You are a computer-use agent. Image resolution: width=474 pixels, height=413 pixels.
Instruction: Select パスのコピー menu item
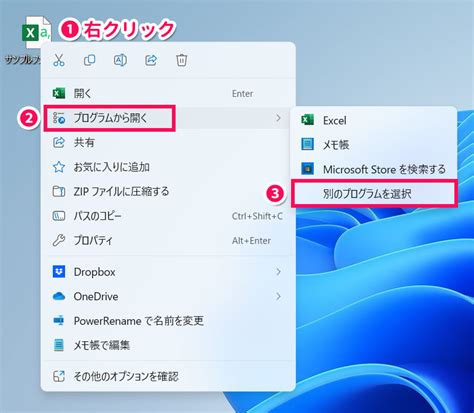(x=168, y=216)
